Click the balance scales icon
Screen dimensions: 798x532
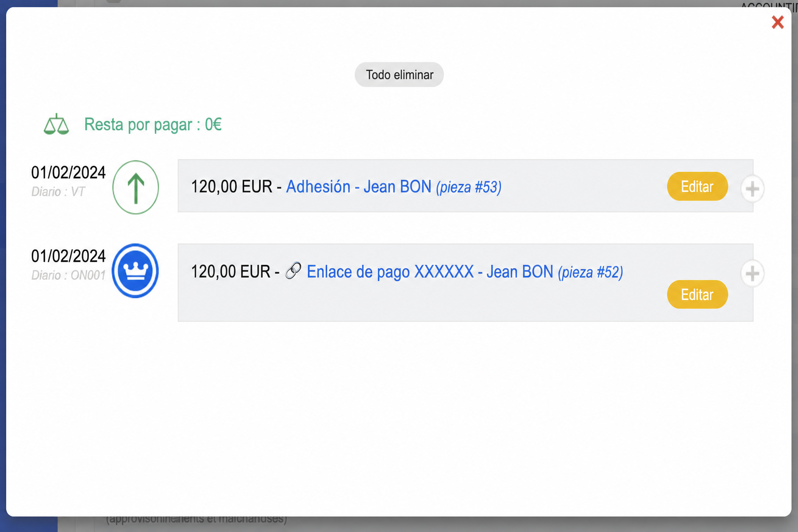[56, 125]
